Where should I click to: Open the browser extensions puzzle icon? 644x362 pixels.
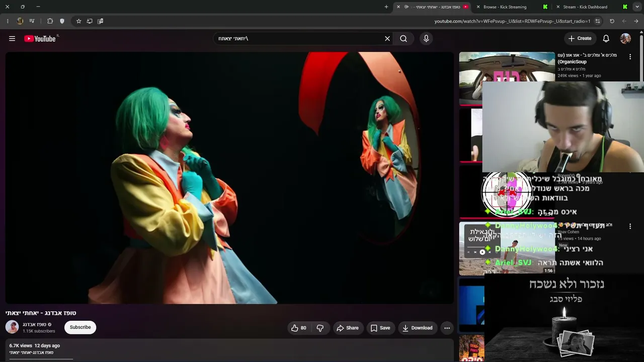point(50,21)
